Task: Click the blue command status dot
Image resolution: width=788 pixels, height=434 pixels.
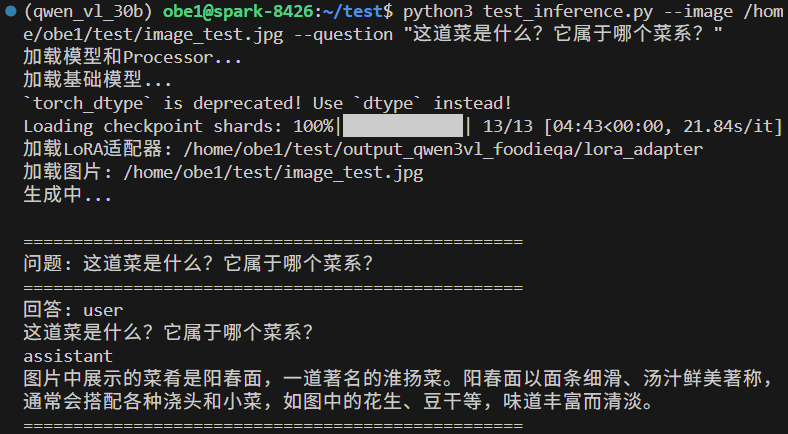Action: pyautogui.click(x=9, y=13)
